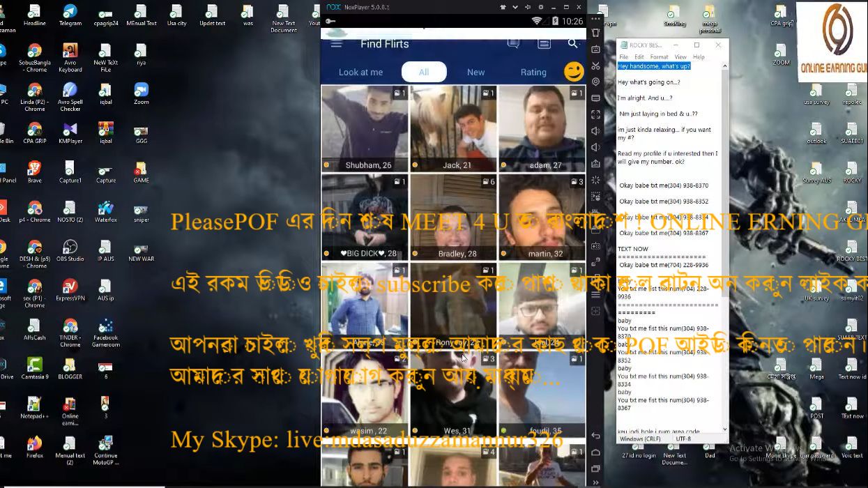Open Notepad File menu
Image resolution: width=868 pixels, height=488 pixels.
pyautogui.click(x=624, y=57)
